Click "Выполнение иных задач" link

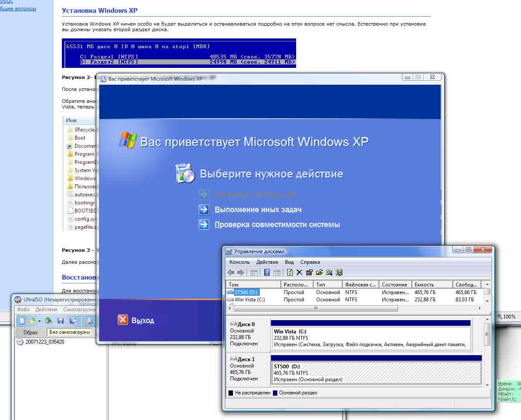(258, 210)
